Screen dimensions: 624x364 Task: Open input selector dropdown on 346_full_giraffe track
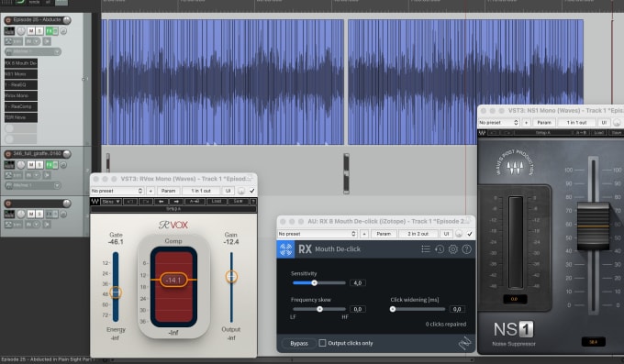(x=33, y=185)
